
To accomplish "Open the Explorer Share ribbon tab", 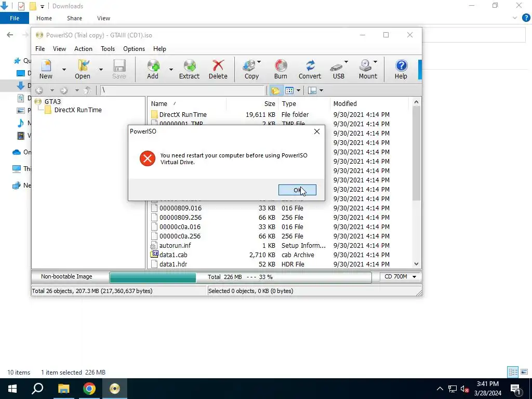I will [x=74, y=18].
